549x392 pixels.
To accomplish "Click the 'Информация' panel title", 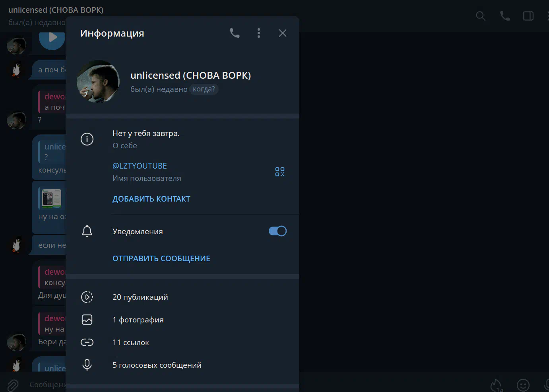I will [112, 33].
